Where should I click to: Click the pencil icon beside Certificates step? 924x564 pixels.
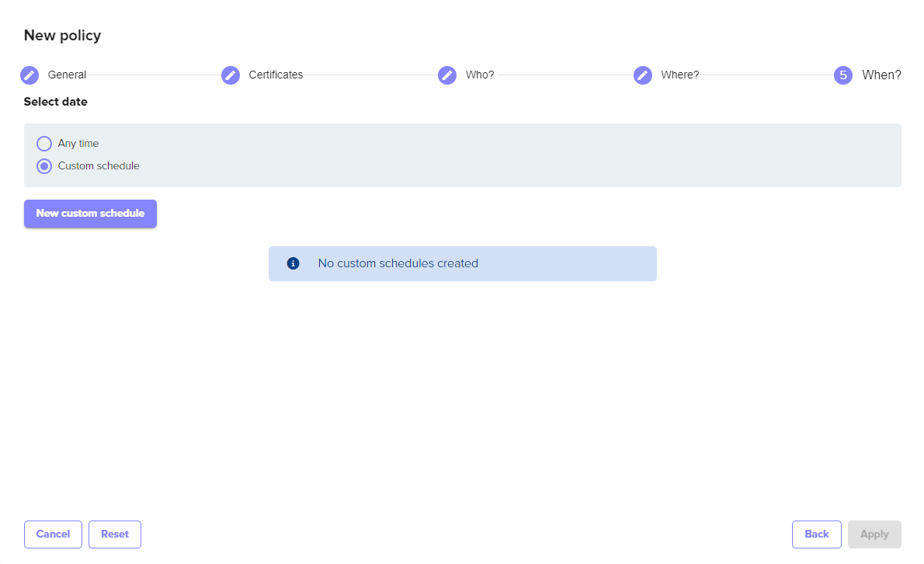231,75
